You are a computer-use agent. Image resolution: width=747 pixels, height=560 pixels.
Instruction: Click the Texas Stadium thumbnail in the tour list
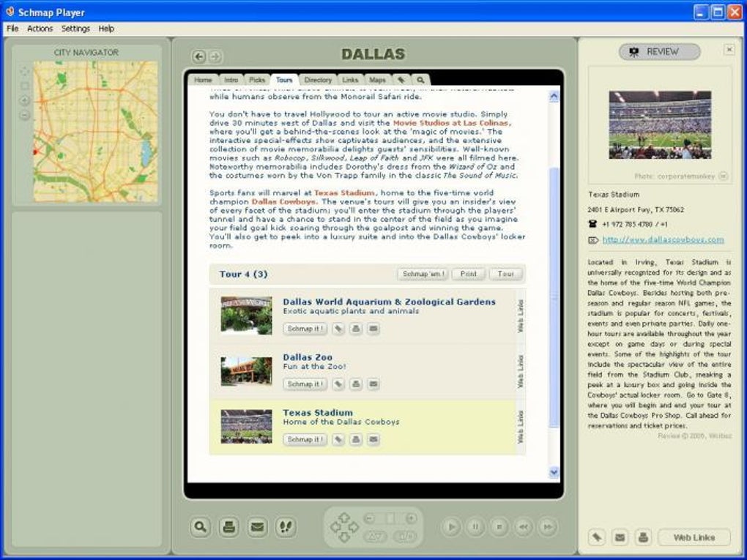pos(246,426)
